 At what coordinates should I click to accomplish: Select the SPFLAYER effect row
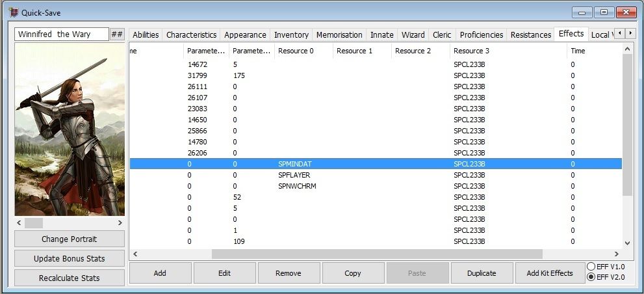tap(293, 175)
